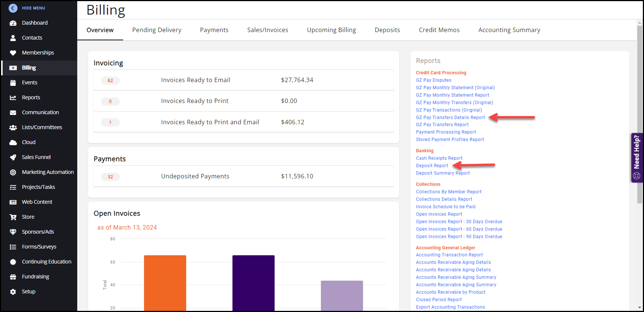Viewport: 644px width, 312px height.
Task: Open Accounting Transaction Report
Action: pos(449,255)
